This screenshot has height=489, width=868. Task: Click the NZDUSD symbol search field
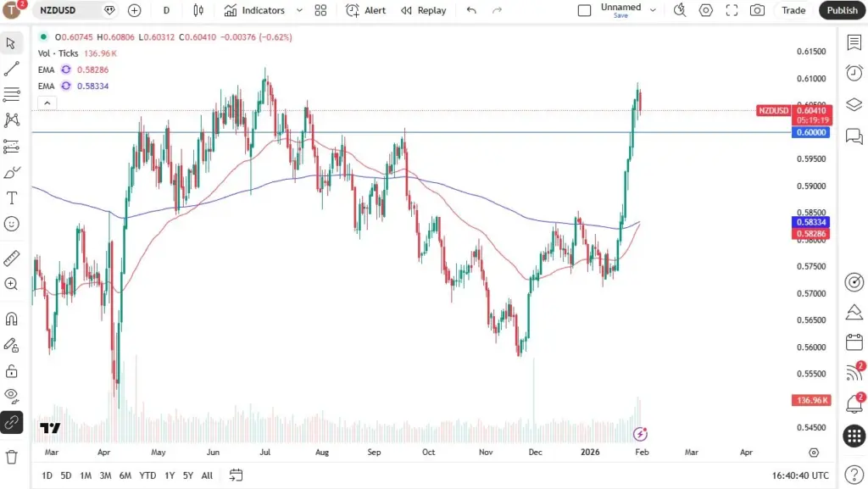pyautogui.click(x=66, y=10)
